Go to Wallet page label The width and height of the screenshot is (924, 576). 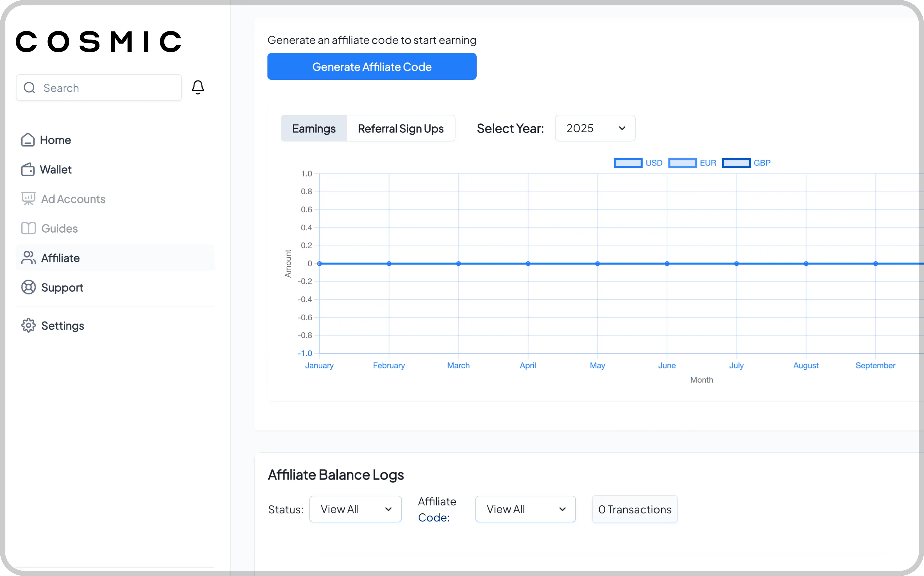point(56,169)
